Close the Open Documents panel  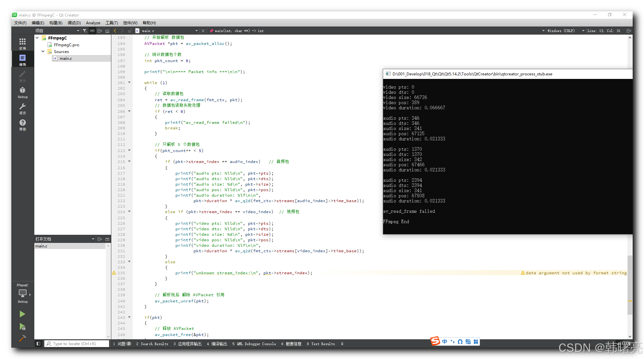(x=107, y=239)
